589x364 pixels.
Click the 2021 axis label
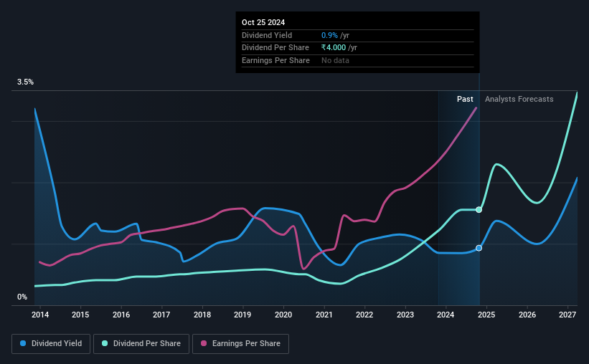pos(324,315)
